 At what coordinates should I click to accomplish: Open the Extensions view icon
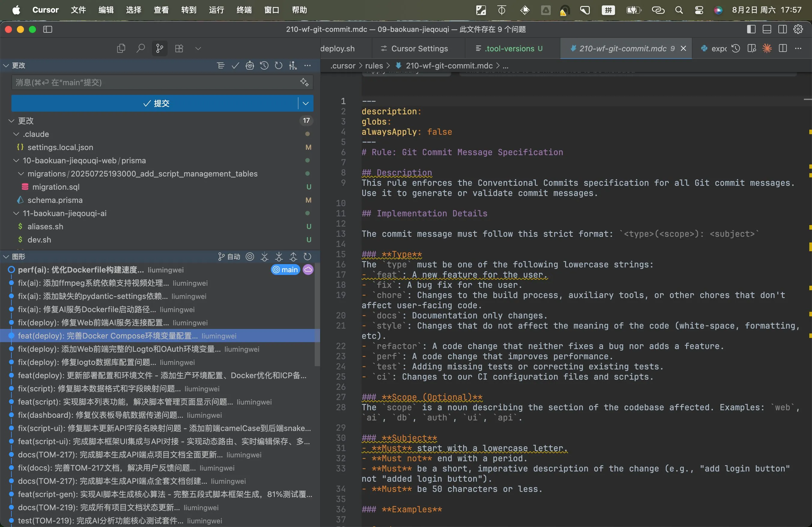[179, 48]
